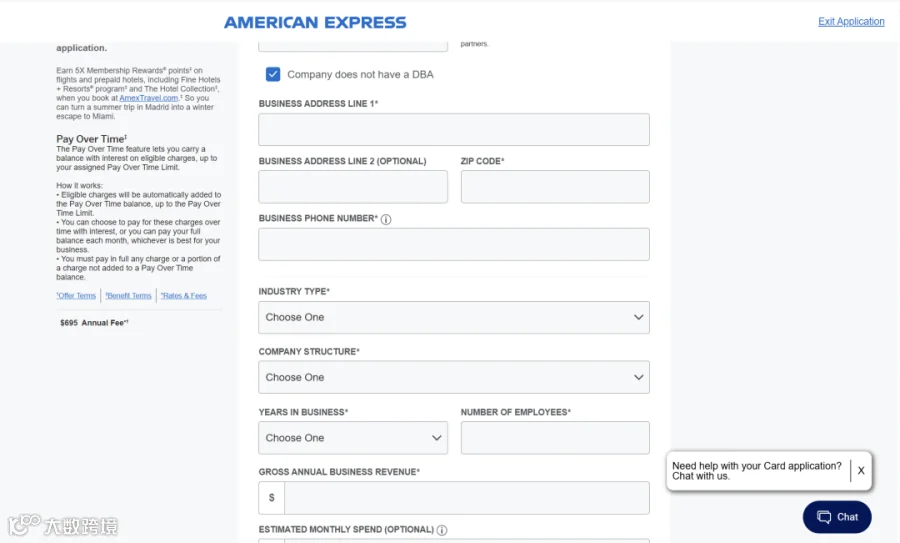Open the Offer Terms link
The height and width of the screenshot is (543, 900).
pos(76,296)
